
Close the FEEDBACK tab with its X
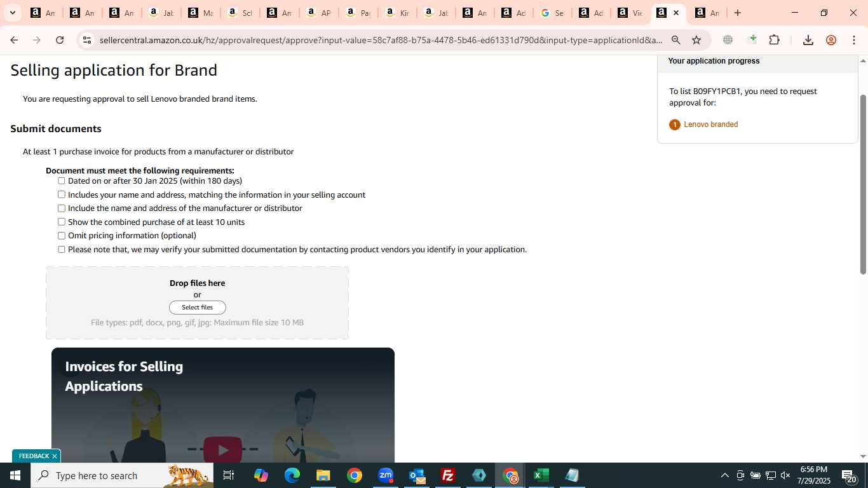click(55, 456)
